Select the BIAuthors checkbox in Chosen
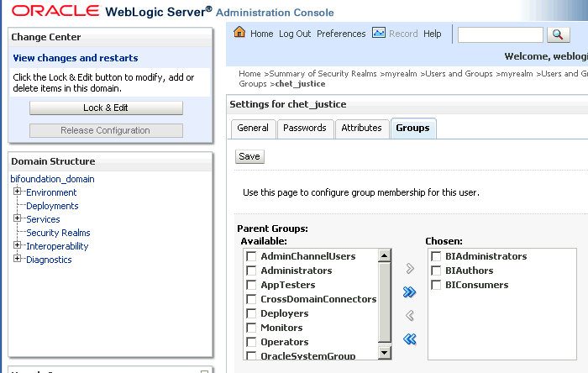This screenshot has width=588, height=373. pos(436,271)
